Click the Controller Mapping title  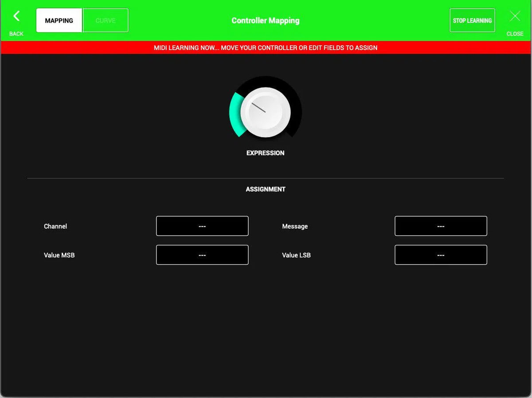tap(265, 20)
